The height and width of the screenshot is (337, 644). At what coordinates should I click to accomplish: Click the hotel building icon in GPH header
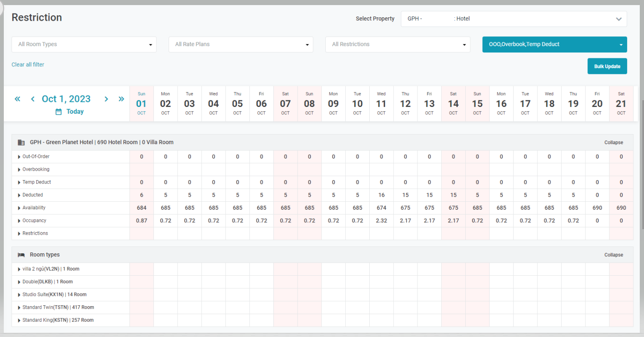point(21,142)
